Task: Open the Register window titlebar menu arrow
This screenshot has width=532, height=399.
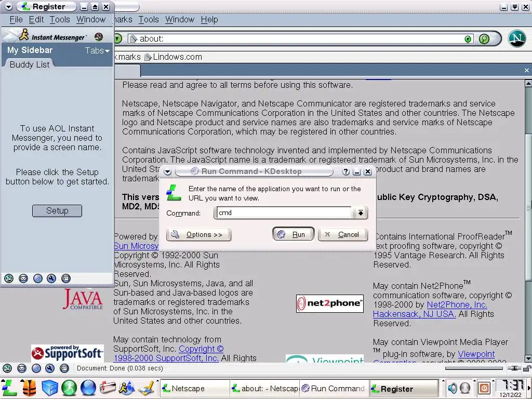Action: (x=8, y=7)
